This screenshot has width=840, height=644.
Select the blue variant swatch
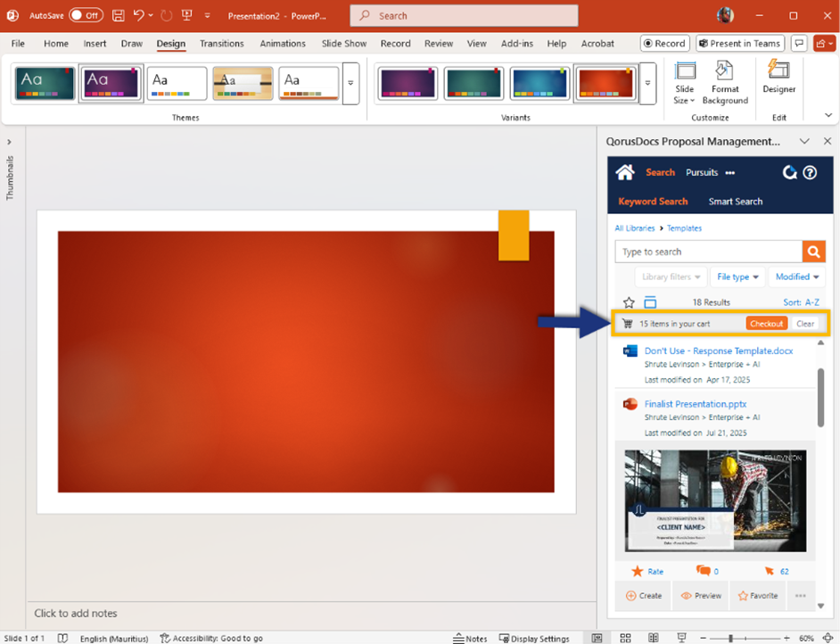(x=539, y=84)
